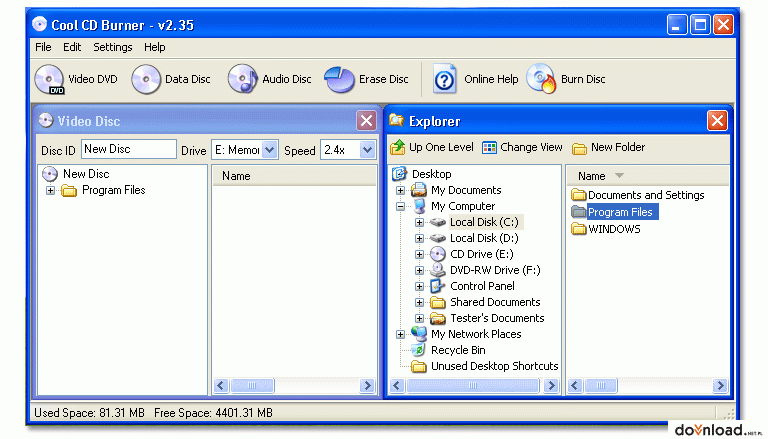The width and height of the screenshot is (768, 439).
Task: Open the Drive dropdown list
Action: click(x=269, y=150)
